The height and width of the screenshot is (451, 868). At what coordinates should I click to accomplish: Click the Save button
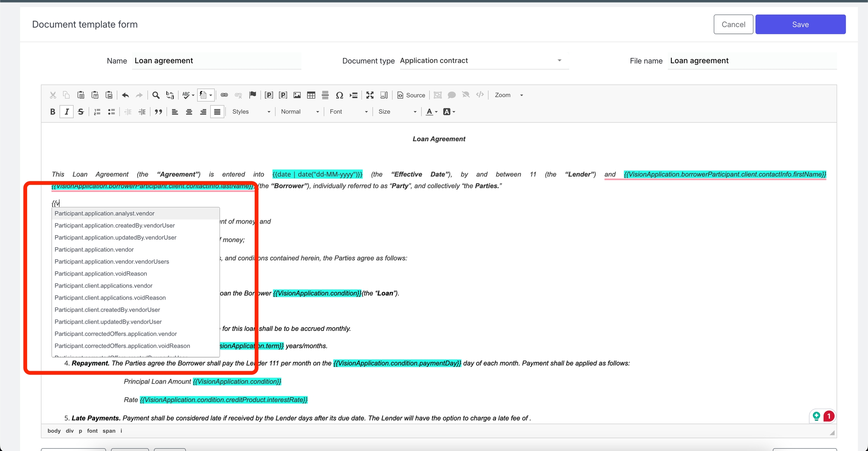click(x=800, y=24)
